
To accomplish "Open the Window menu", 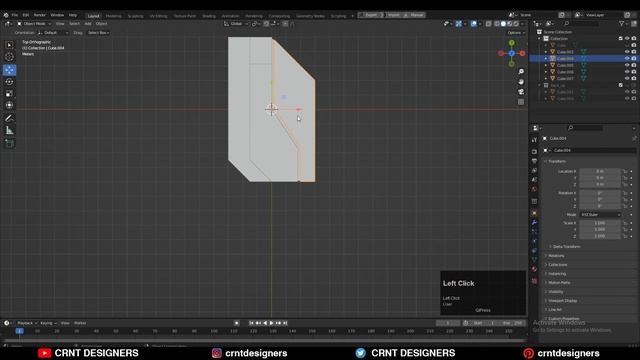I will tap(57, 15).
